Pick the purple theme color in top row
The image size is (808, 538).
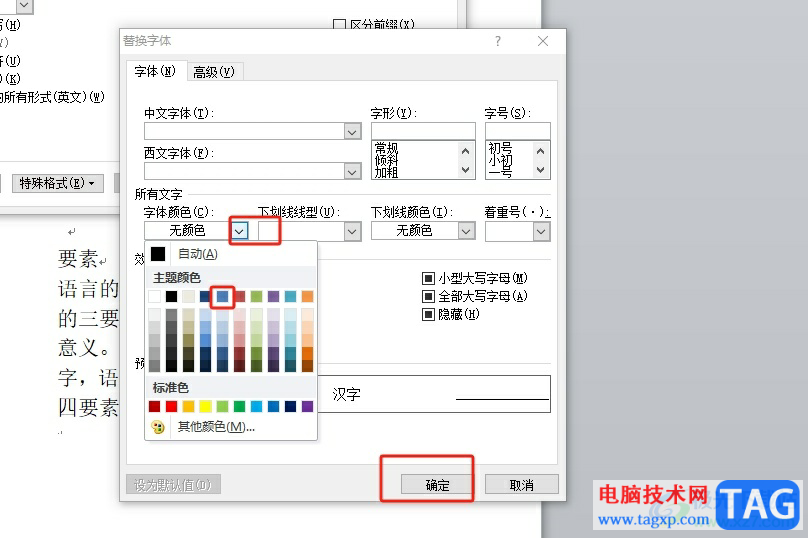(274, 296)
